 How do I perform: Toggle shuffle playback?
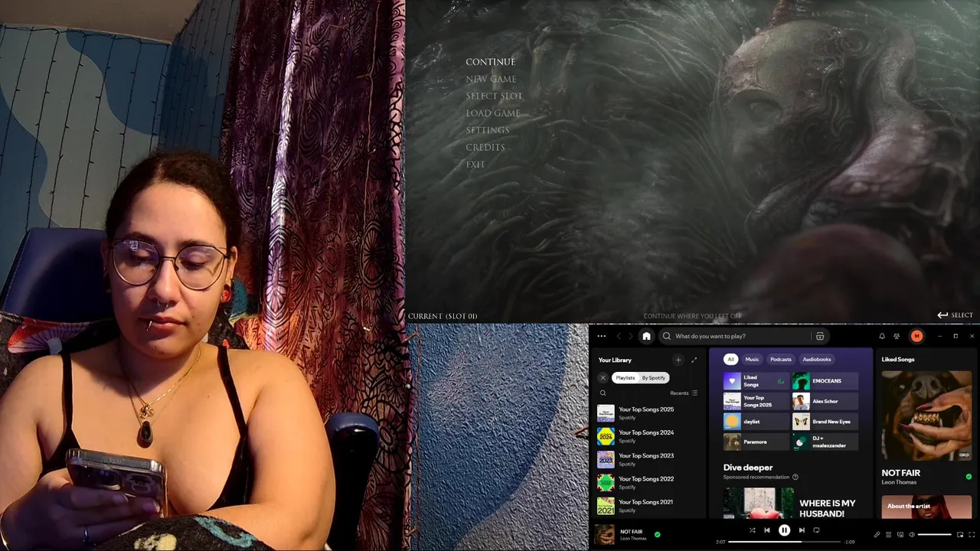click(752, 530)
